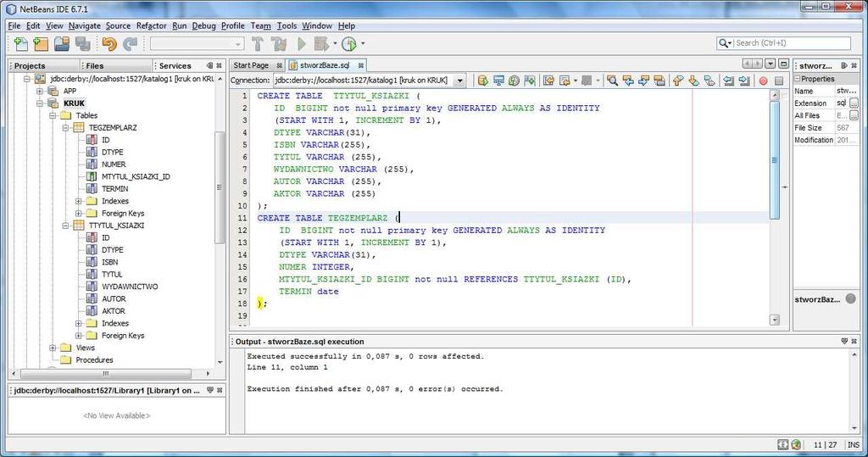The width and height of the screenshot is (868, 457).
Task: Open the Navigate menu
Action: 85,25
